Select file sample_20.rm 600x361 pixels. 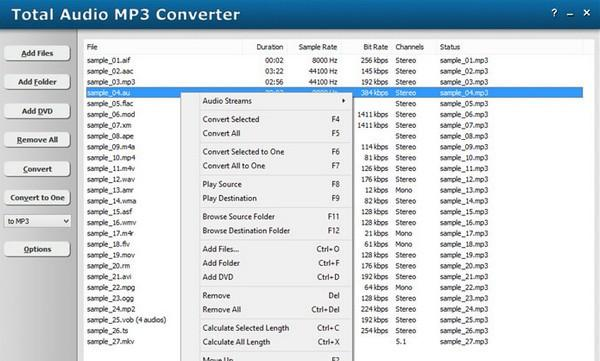click(x=109, y=266)
